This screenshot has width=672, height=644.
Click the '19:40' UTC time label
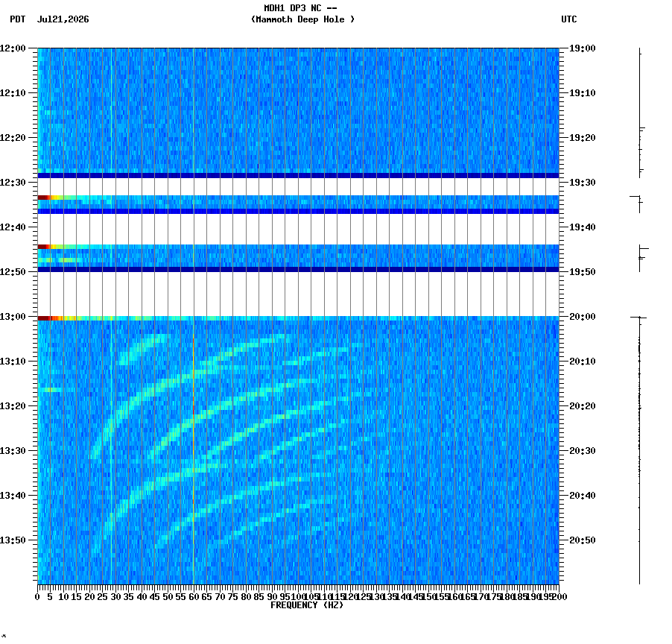click(x=583, y=227)
